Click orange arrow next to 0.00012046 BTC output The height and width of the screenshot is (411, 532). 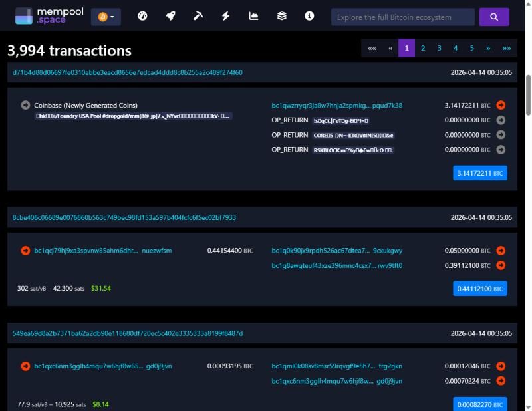point(501,366)
